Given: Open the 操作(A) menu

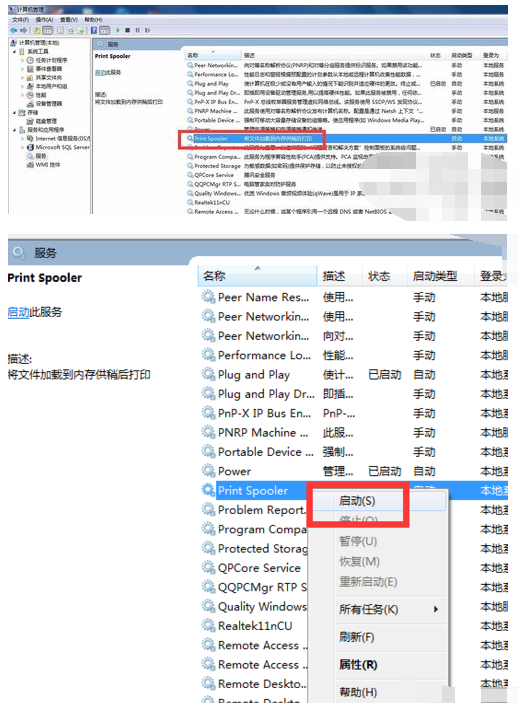Looking at the screenshot, I should [44, 20].
